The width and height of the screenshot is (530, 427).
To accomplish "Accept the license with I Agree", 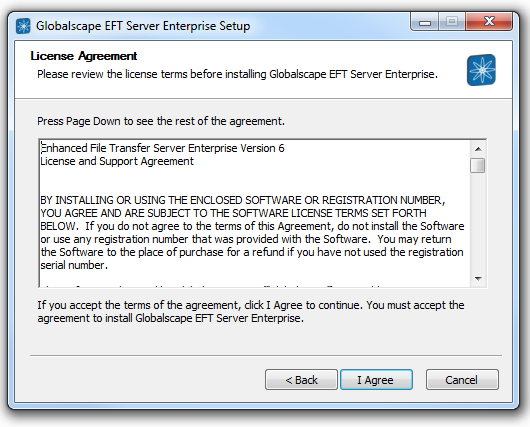I will tap(376, 380).
